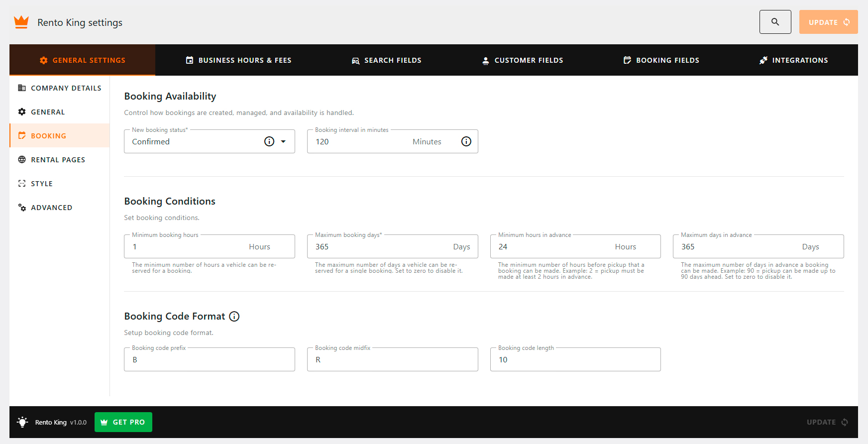
Task: Click the refresh icon in footer UPDATE
Action: tap(845, 422)
